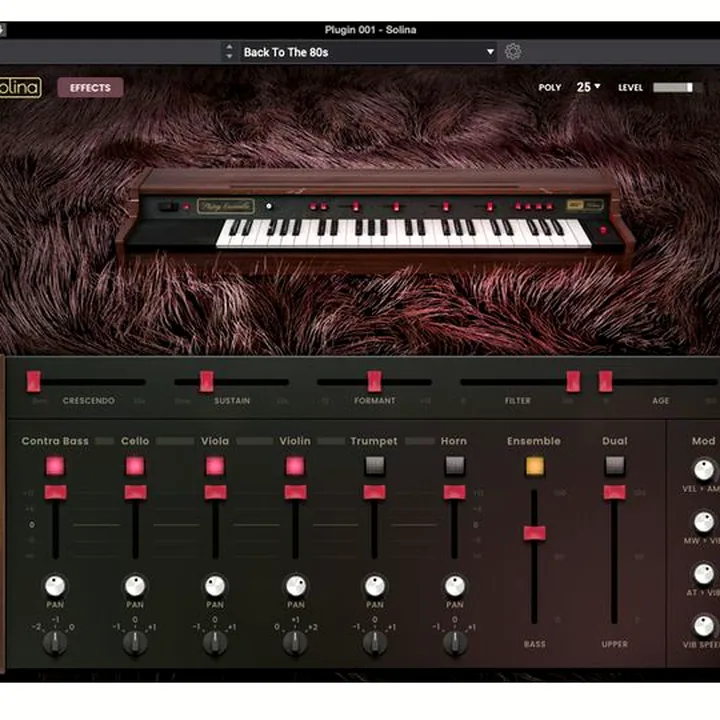Viewport: 720px width, 720px height.
Task: Click the Viola octave selector knob
Action: [215, 642]
